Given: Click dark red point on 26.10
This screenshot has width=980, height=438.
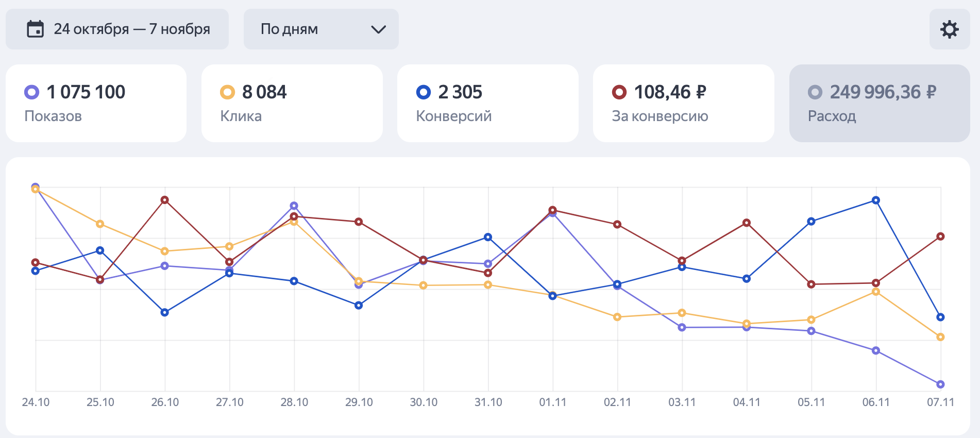Looking at the screenshot, I should click(165, 200).
